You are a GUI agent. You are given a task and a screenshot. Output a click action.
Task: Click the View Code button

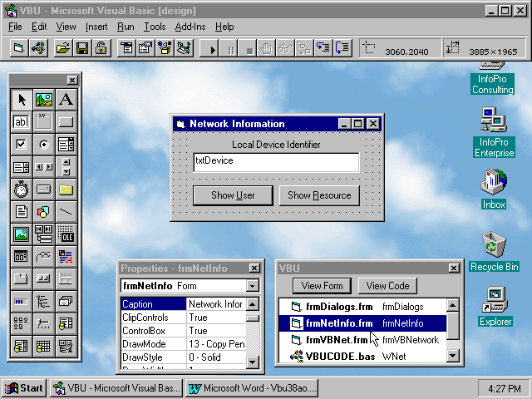tap(387, 286)
